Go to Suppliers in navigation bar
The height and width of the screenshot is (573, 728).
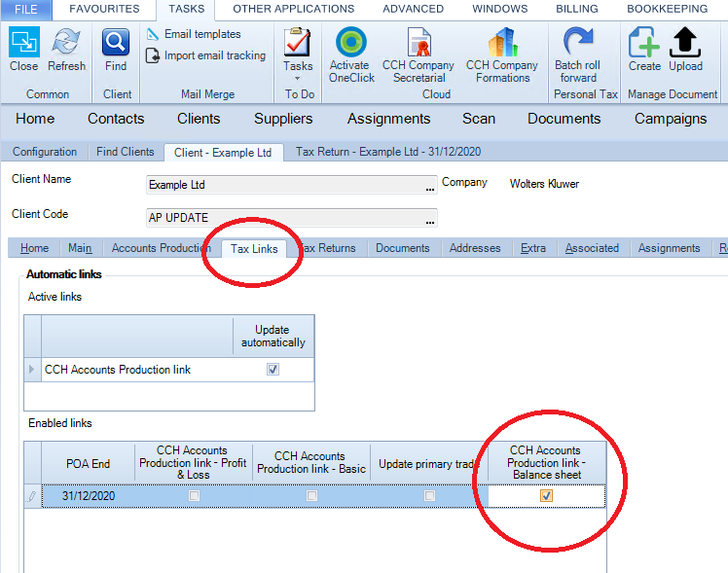283,119
